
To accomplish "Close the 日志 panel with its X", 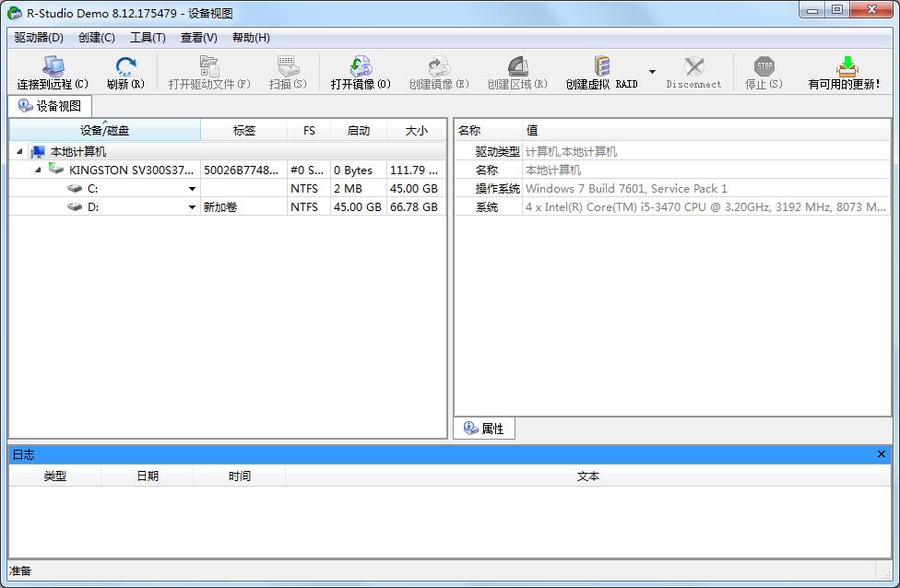I will coord(881,453).
